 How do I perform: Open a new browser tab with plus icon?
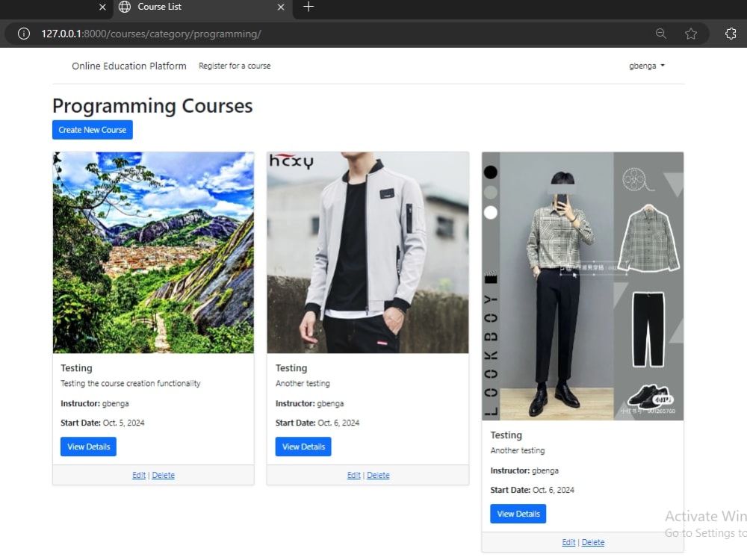pyautogui.click(x=309, y=7)
